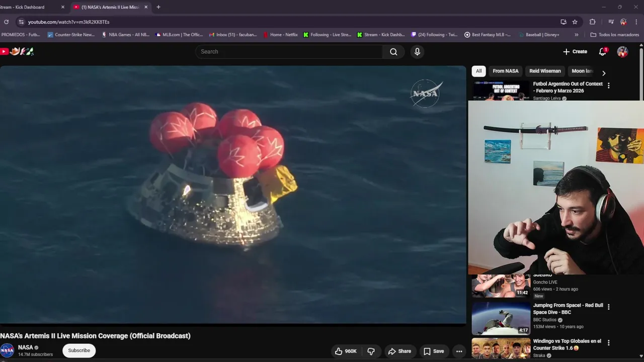Screen dimensions: 644x362
Task: Open the media controls icon in Chrome toolbar
Action: click(611, 22)
